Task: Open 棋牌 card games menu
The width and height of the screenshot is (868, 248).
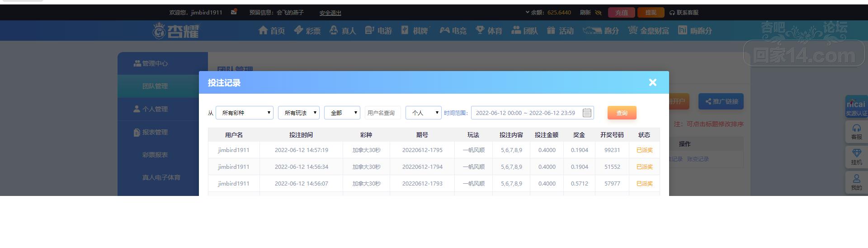Action: (414, 30)
